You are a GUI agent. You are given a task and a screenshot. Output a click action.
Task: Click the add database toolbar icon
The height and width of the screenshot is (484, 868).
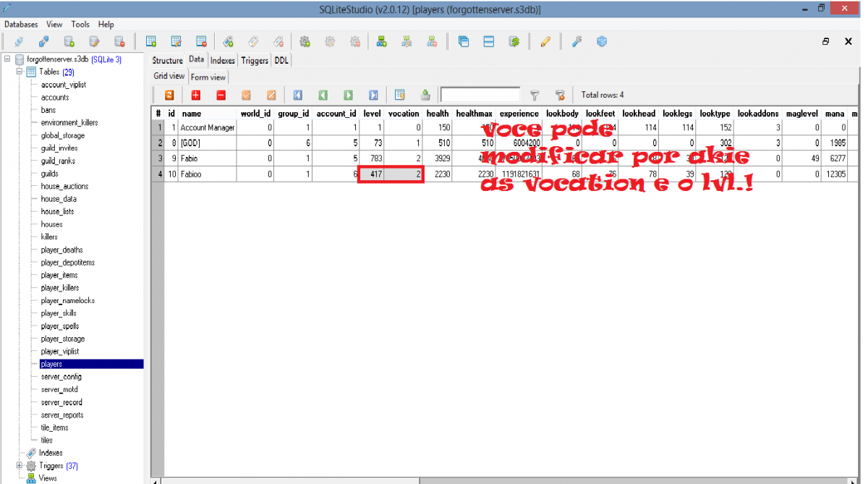tap(69, 42)
